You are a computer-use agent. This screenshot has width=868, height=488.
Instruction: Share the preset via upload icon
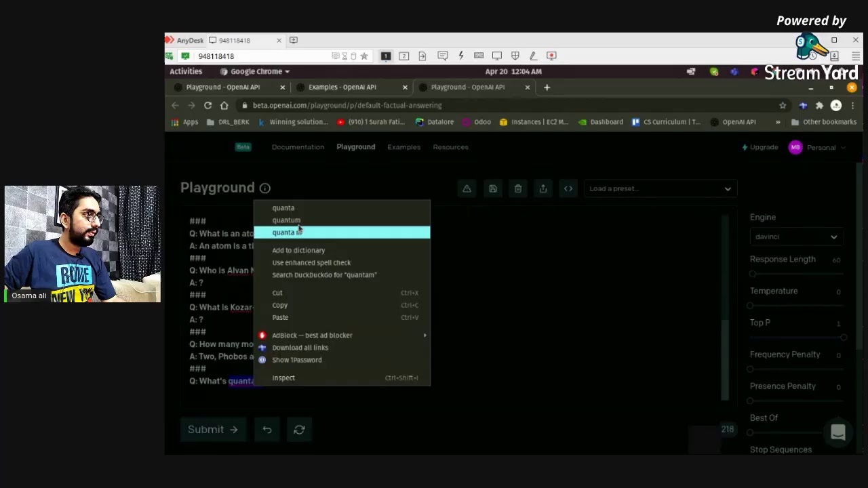pyautogui.click(x=543, y=188)
